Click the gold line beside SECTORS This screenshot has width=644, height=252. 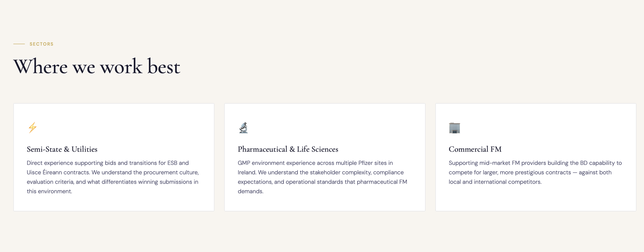click(19, 44)
